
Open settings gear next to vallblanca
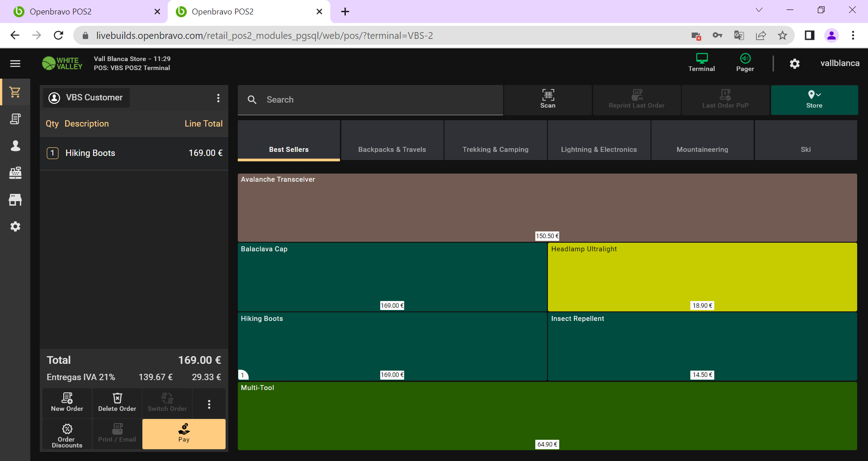794,64
